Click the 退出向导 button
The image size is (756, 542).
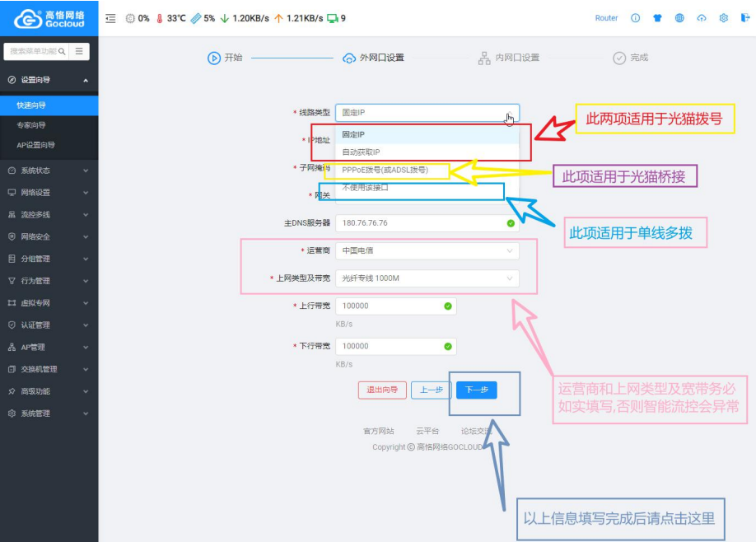[382, 390]
